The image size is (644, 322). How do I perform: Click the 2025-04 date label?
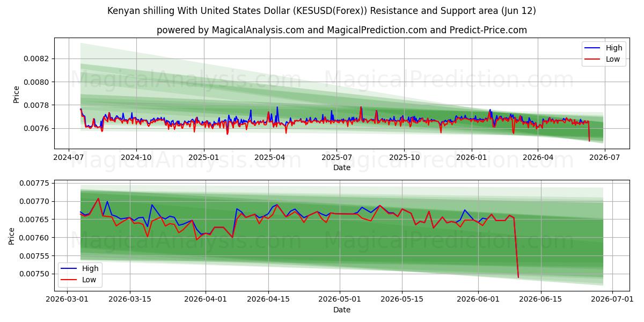(269, 157)
